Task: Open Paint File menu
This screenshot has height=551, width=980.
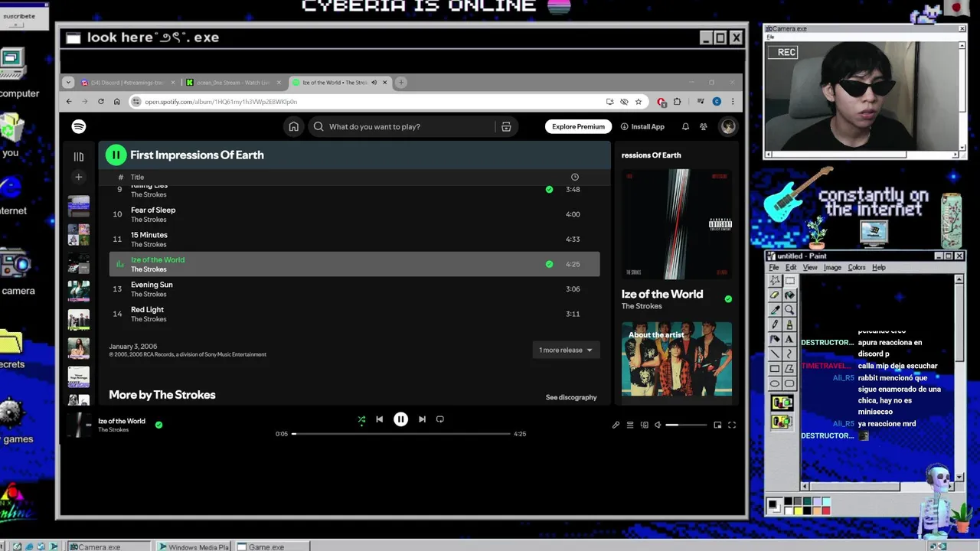Action: pos(774,268)
